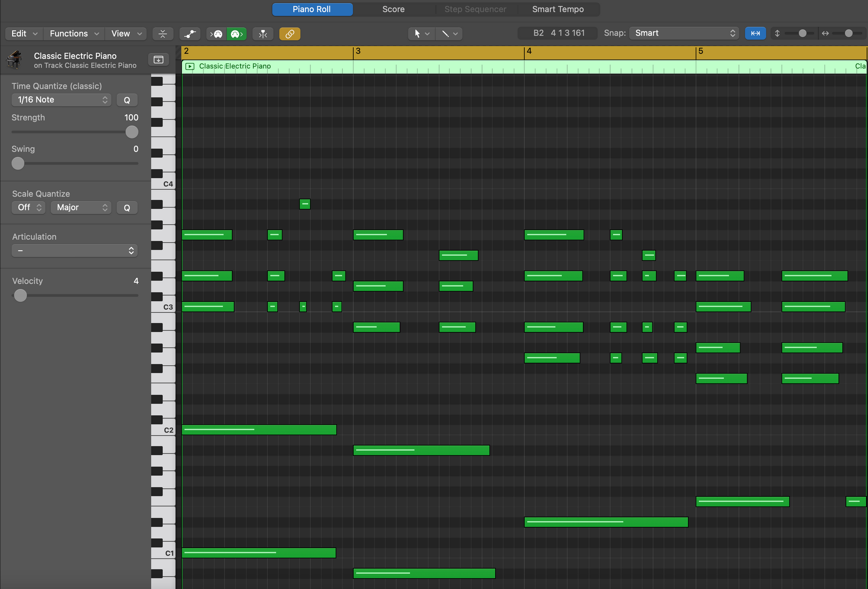Viewport: 868px width, 589px height.
Task: Adjust the horizontal zoom slider
Action: click(848, 33)
